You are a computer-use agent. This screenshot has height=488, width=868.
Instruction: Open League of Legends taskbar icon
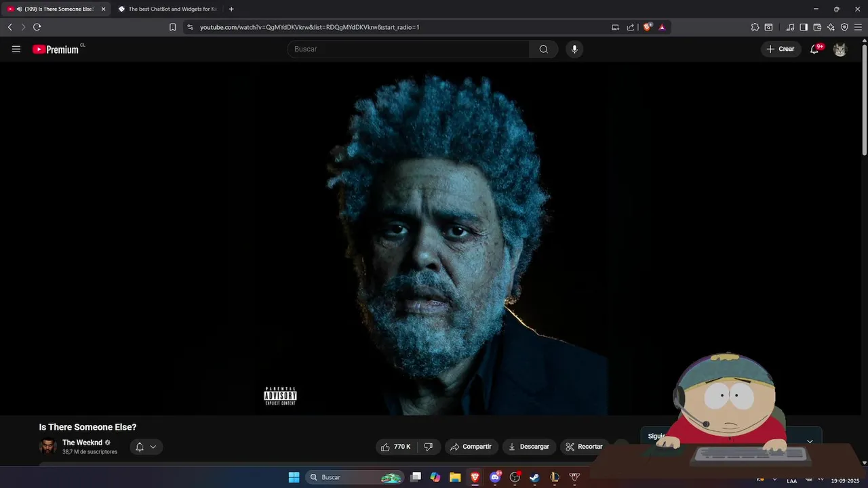tap(555, 477)
